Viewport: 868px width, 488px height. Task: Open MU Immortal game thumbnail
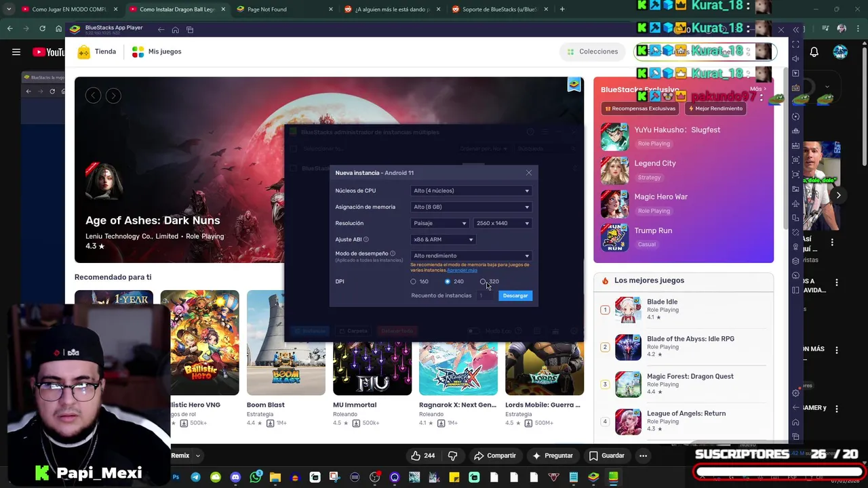(x=372, y=369)
